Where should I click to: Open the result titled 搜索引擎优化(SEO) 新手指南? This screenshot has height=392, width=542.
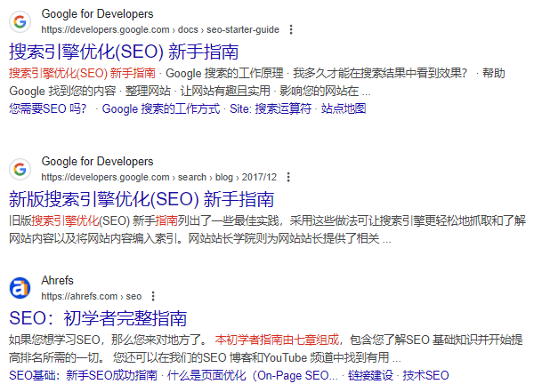pyautogui.click(x=124, y=52)
